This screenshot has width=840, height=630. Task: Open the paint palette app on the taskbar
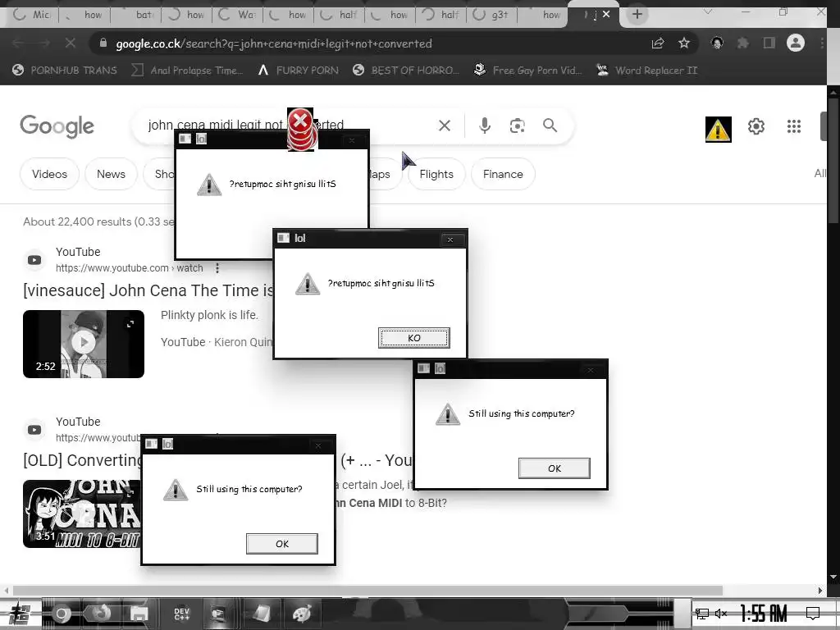pyautogui.click(x=302, y=614)
